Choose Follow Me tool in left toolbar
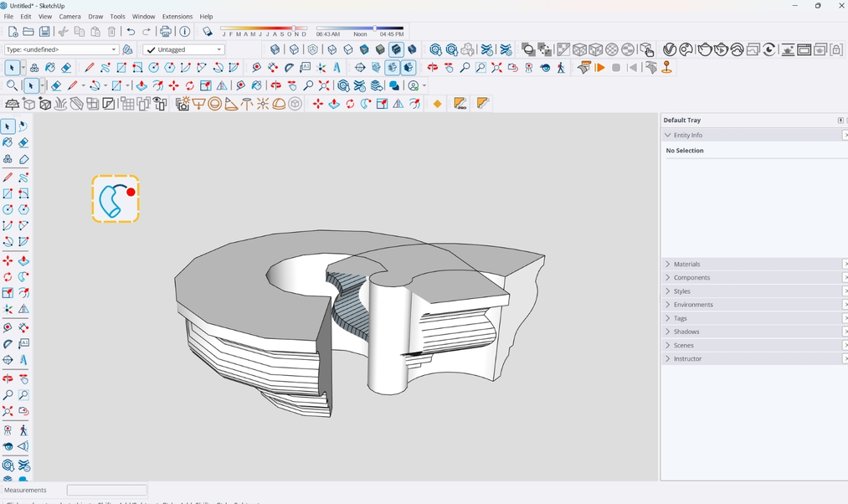 [23, 277]
